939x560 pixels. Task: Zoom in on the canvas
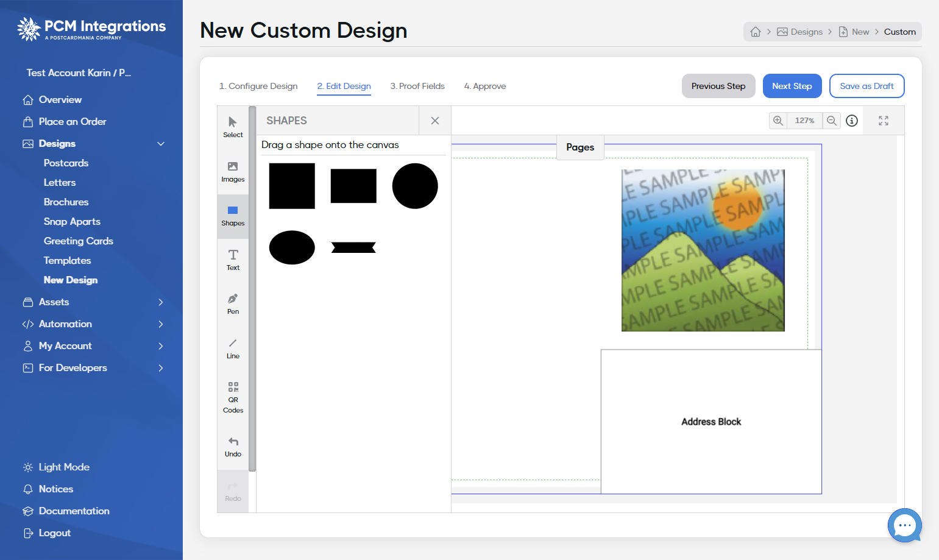point(778,121)
